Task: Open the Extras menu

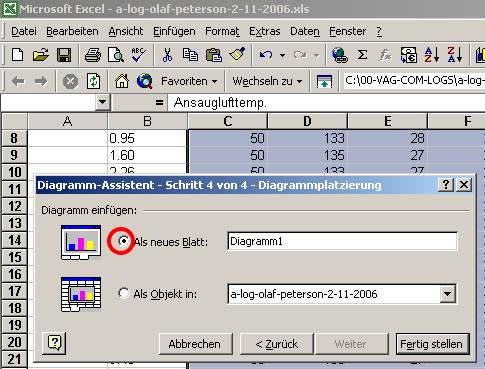Action: pos(265,31)
